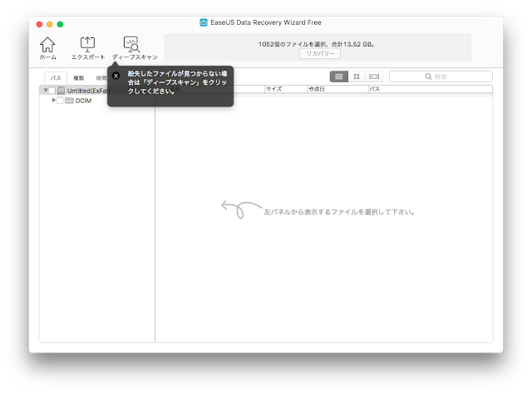Sort by パス column header
Image resolution: width=532 pixels, height=394 pixels.
[431, 89]
